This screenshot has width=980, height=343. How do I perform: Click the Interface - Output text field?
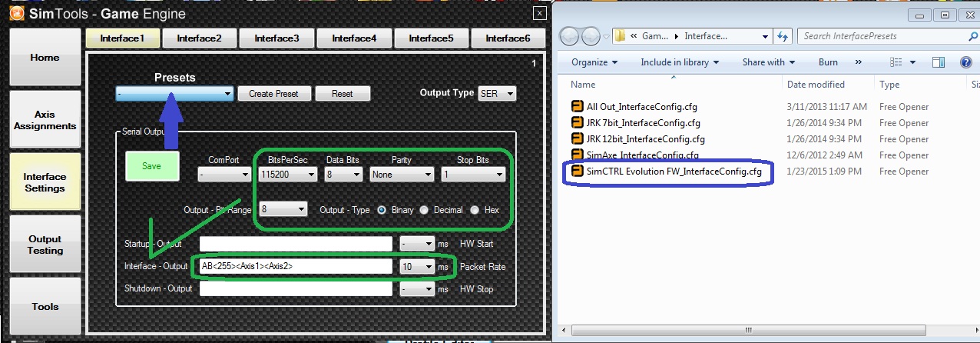[x=296, y=266]
